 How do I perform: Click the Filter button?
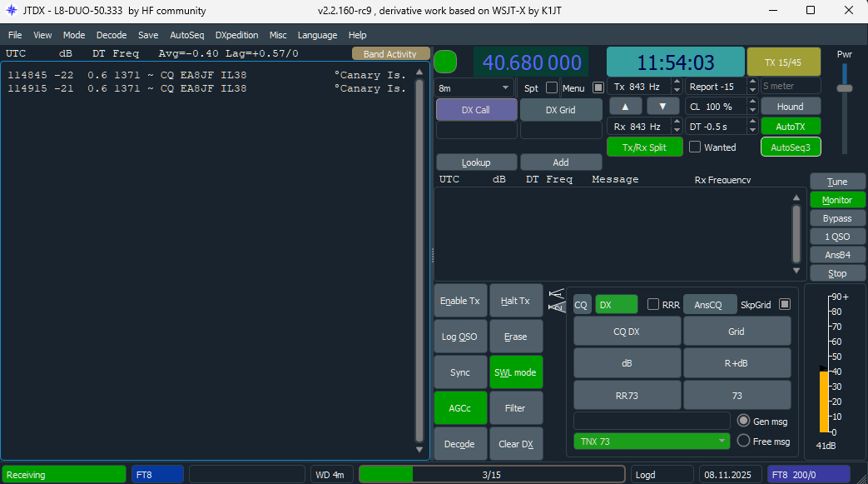click(x=515, y=408)
